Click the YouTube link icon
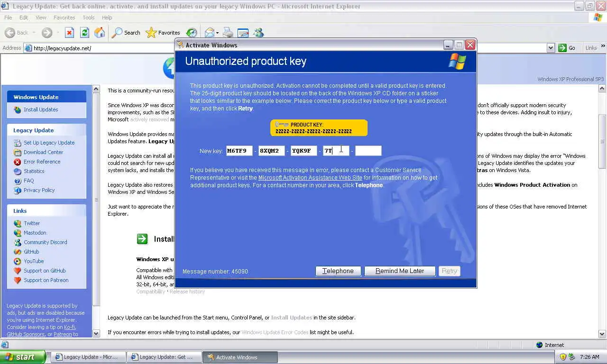This screenshot has height=364, width=607. click(18, 261)
